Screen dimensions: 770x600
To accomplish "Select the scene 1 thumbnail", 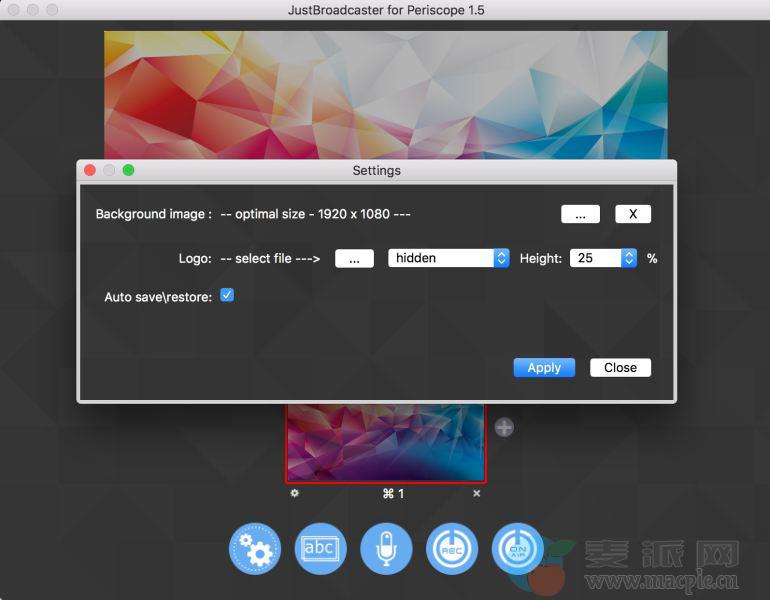I will [386, 443].
